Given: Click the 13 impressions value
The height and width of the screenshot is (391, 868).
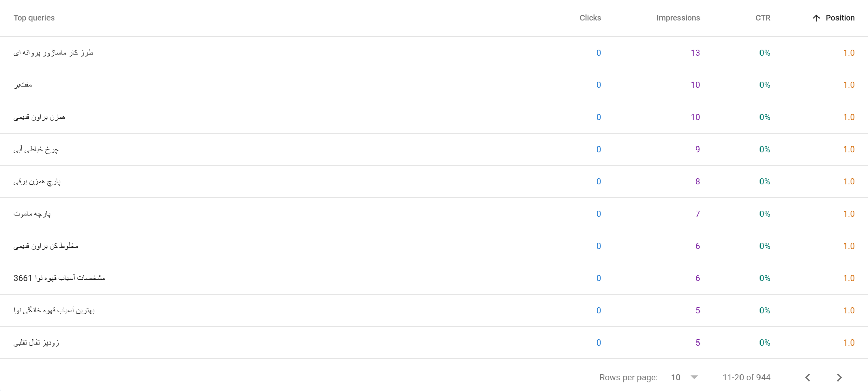Looking at the screenshot, I should (695, 53).
